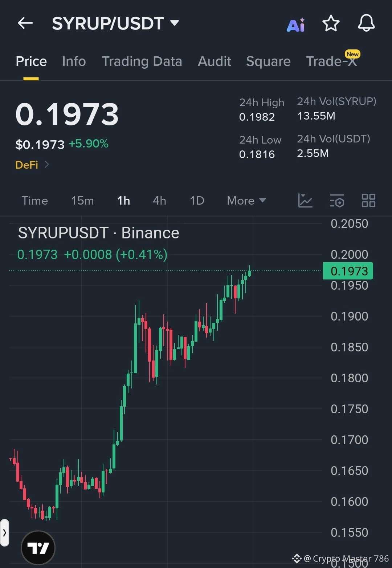Screen dimensions: 392x568
Task: Open the DeFi category chevron
Action: point(46,165)
